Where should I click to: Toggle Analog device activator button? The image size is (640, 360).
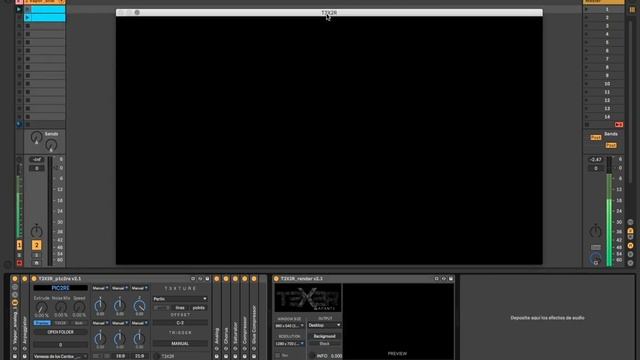(x=217, y=279)
